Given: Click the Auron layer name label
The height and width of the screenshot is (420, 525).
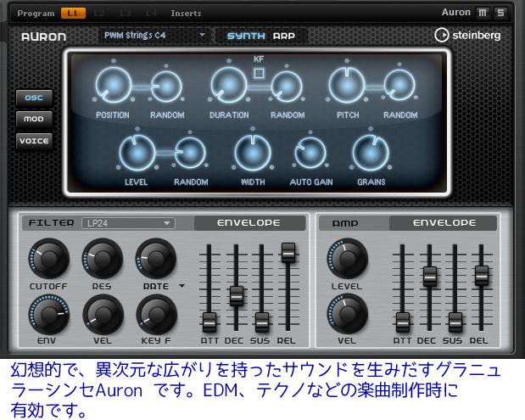Looking at the screenshot, I should click(x=455, y=13).
